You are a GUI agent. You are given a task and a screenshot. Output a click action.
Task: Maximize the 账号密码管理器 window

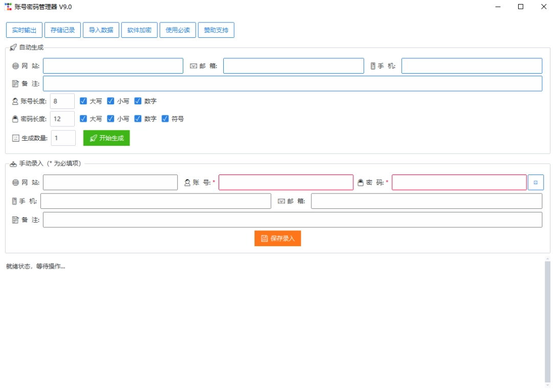[521, 7]
